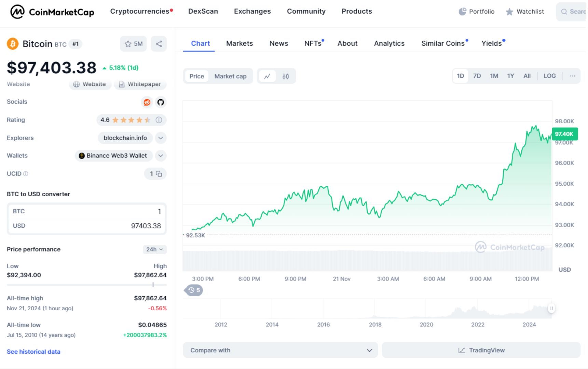Image resolution: width=588 pixels, height=369 pixels.
Task: Open the DexScan menu item
Action: point(203,11)
